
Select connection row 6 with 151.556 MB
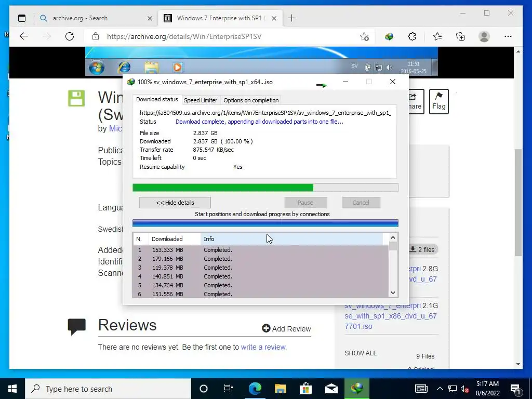(261, 294)
